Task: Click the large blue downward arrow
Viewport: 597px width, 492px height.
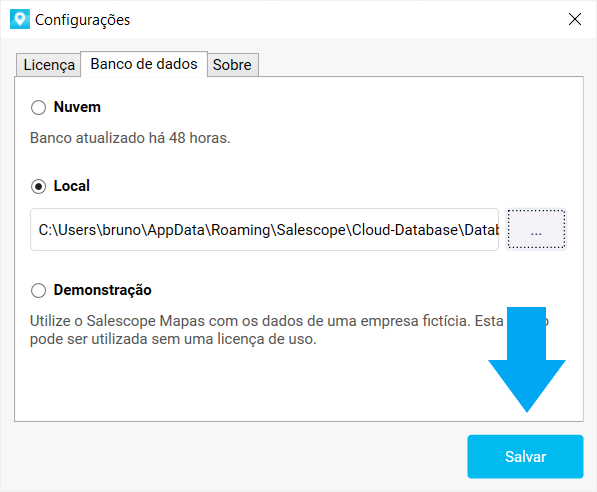Action: pos(527,359)
